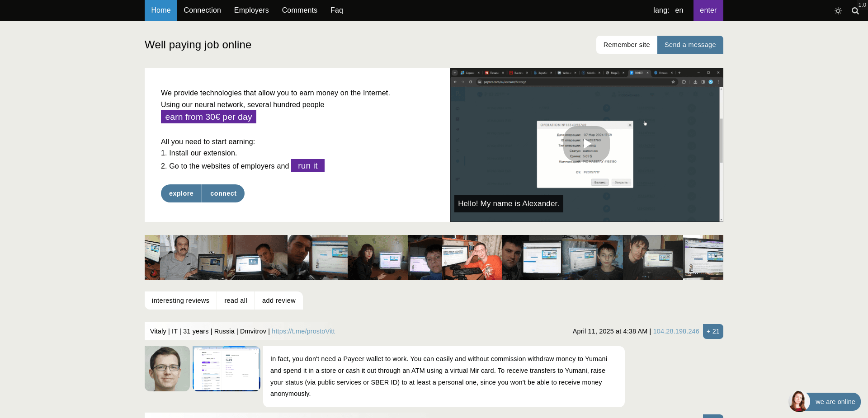
Task: Switch to the 'read all' reviews tab
Action: pyautogui.click(x=236, y=301)
